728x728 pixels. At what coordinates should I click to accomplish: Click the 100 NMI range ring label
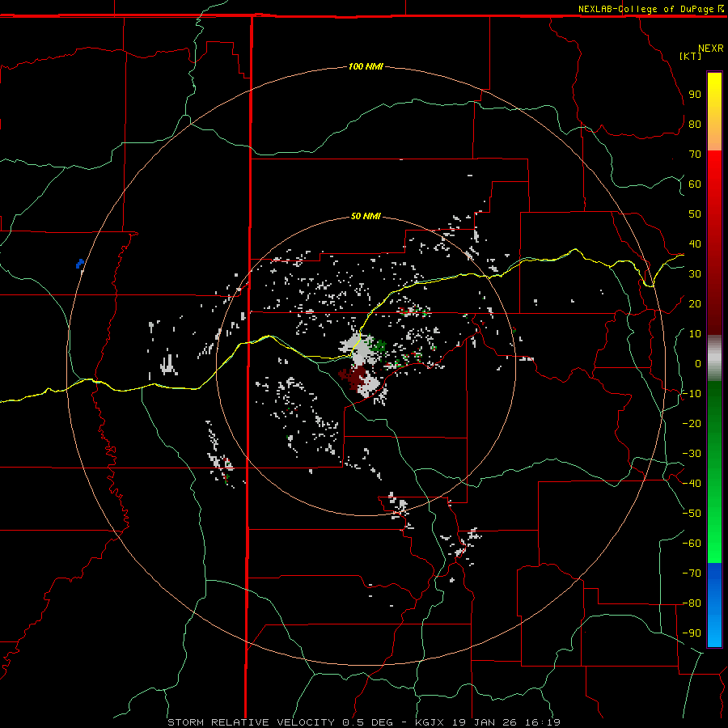tap(366, 67)
